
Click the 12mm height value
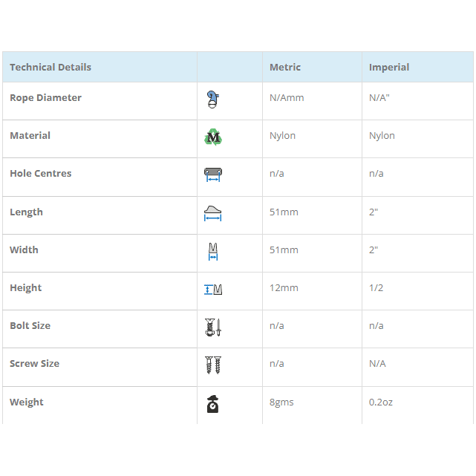click(284, 288)
